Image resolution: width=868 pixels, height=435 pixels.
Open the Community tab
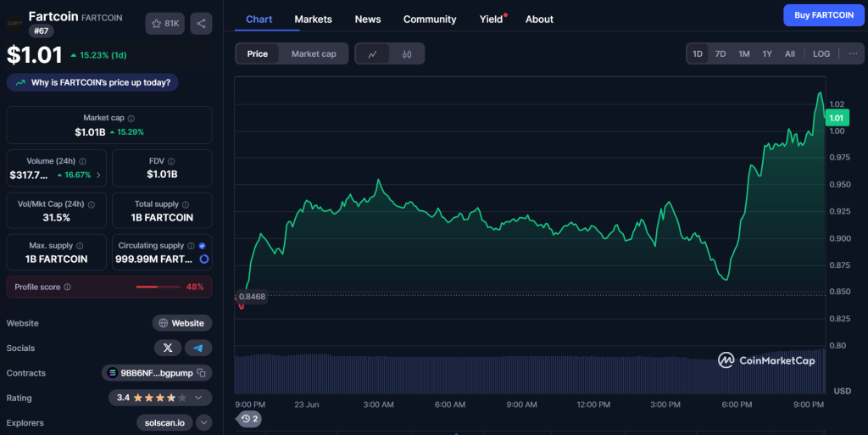pos(430,20)
